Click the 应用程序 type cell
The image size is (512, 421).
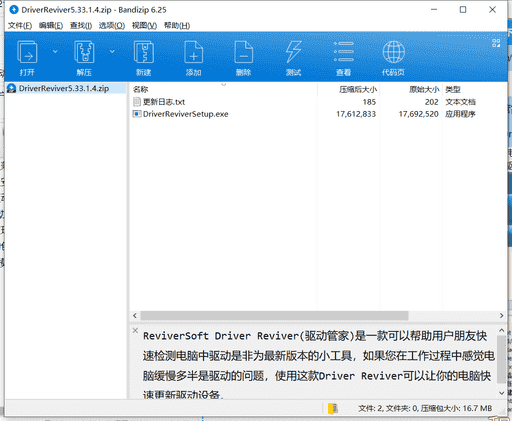click(x=460, y=114)
